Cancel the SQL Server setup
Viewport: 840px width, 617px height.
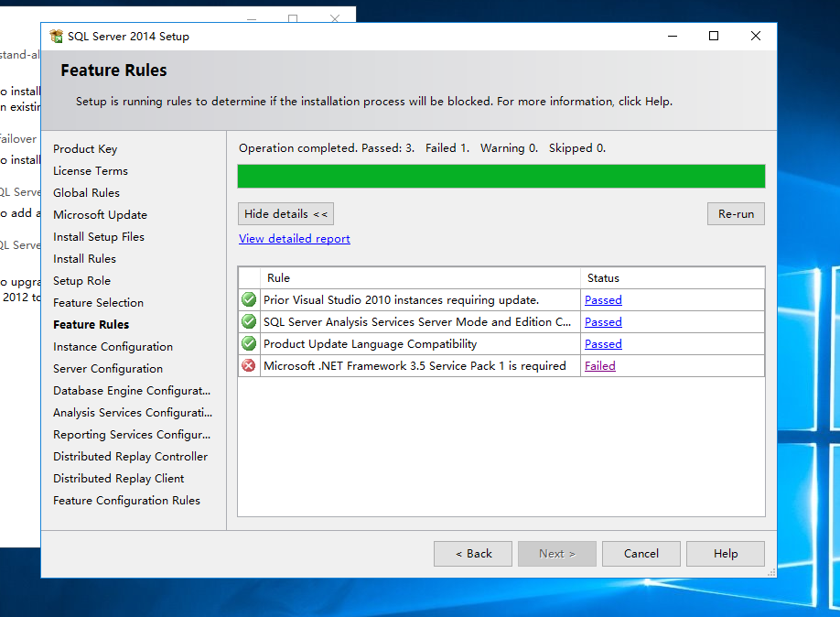(641, 553)
